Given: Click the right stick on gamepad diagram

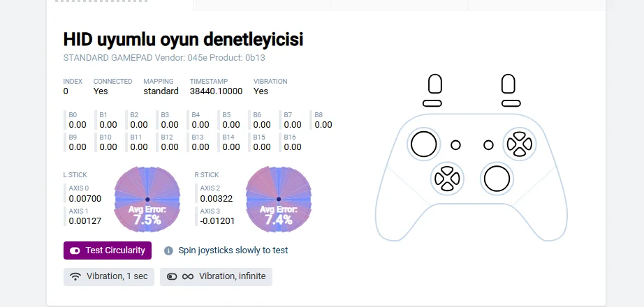Looking at the screenshot, I should [x=497, y=179].
